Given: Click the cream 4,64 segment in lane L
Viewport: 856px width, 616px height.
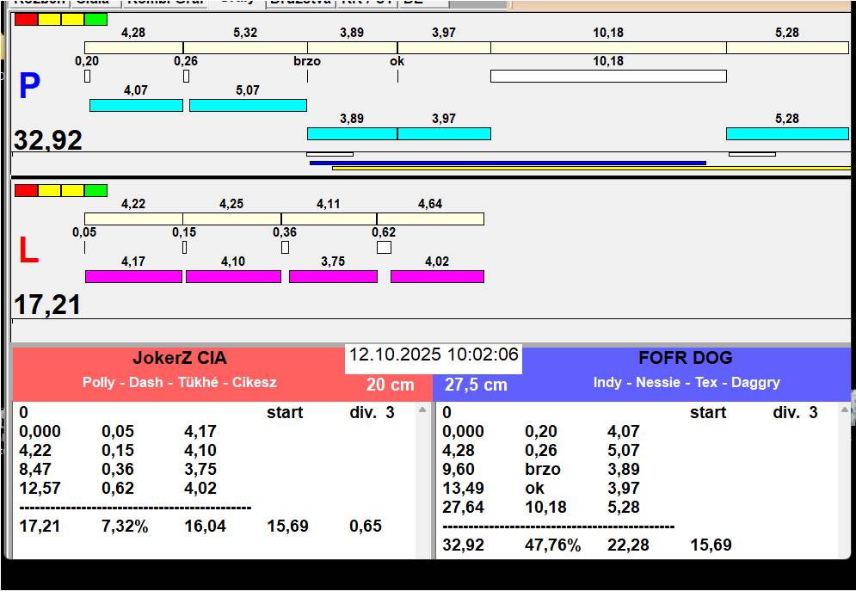Looking at the screenshot, I should point(430,219).
